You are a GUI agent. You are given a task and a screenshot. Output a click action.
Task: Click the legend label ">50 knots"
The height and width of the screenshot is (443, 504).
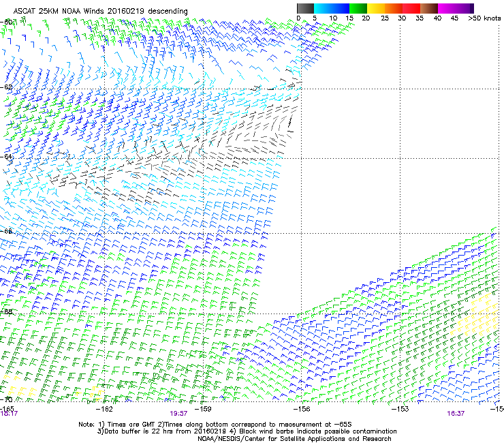tap(484, 18)
